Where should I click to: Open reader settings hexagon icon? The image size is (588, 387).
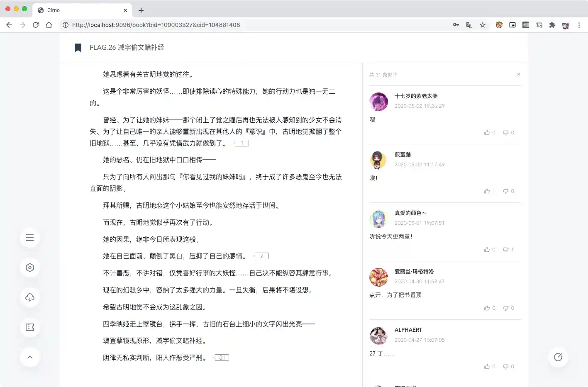pos(30,268)
